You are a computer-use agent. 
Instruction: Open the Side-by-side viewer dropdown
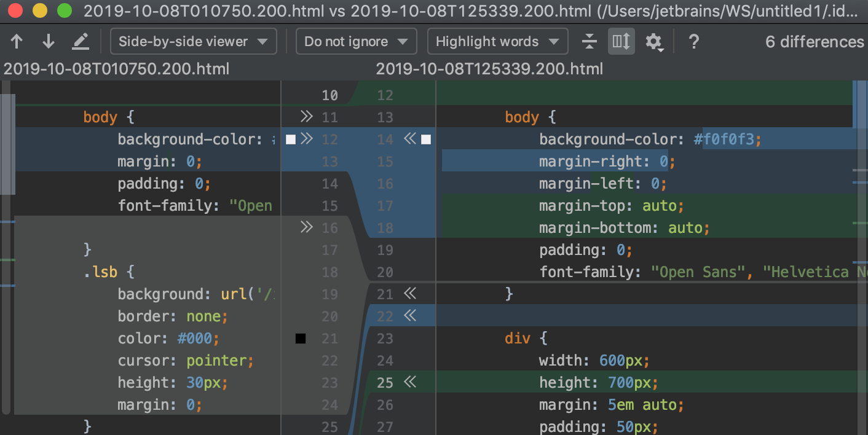tap(193, 41)
